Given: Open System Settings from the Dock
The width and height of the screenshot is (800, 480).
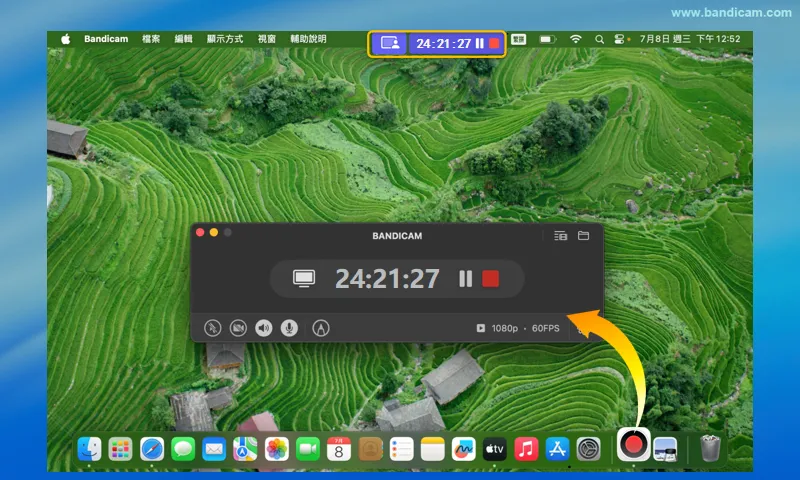Looking at the screenshot, I should coord(588,449).
